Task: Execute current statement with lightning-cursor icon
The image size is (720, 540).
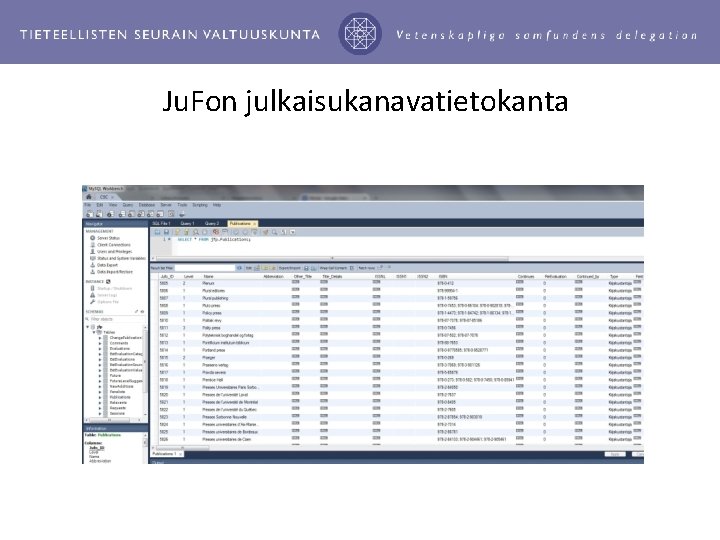Action: tap(186, 232)
